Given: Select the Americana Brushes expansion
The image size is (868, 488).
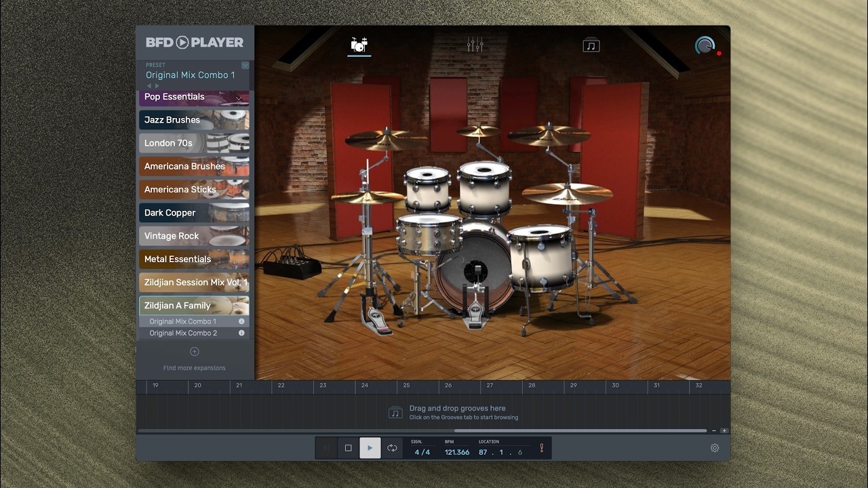Looking at the screenshot, I should point(194,166).
